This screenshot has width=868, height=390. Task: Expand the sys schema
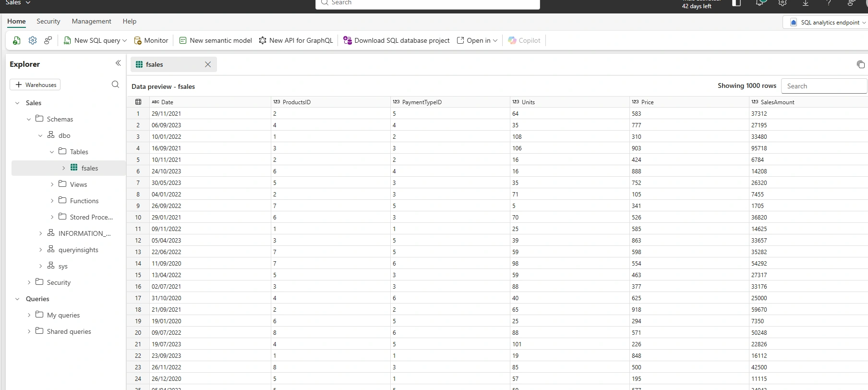click(x=40, y=266)
